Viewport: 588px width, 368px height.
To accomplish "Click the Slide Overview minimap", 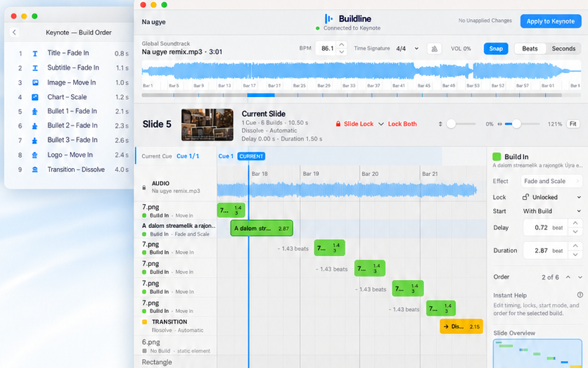I will [x=537, y=353].
